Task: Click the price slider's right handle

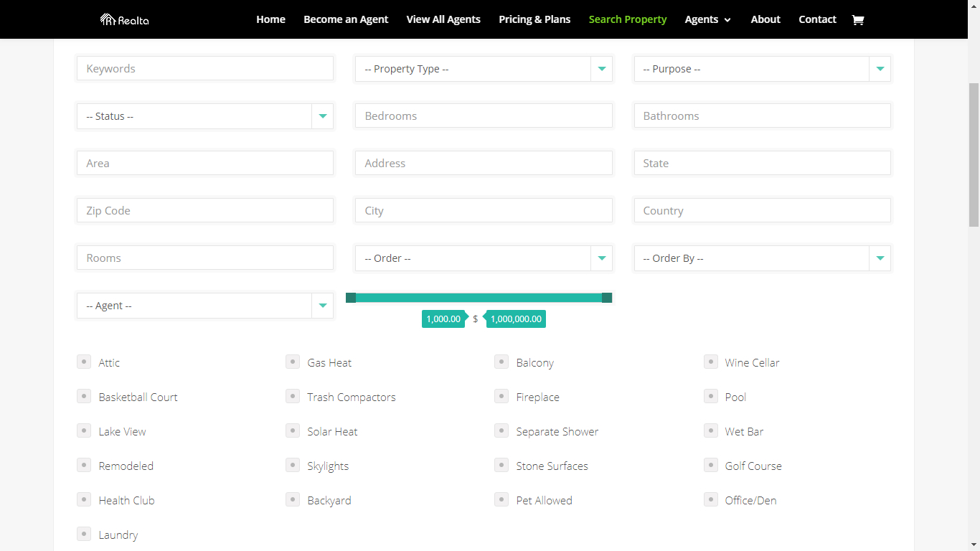Action: [607, 298]
